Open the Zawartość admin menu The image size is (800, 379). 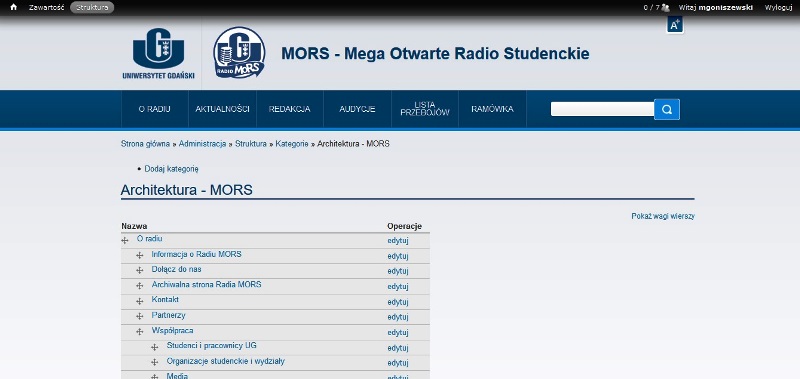click(x=46, y=7)
